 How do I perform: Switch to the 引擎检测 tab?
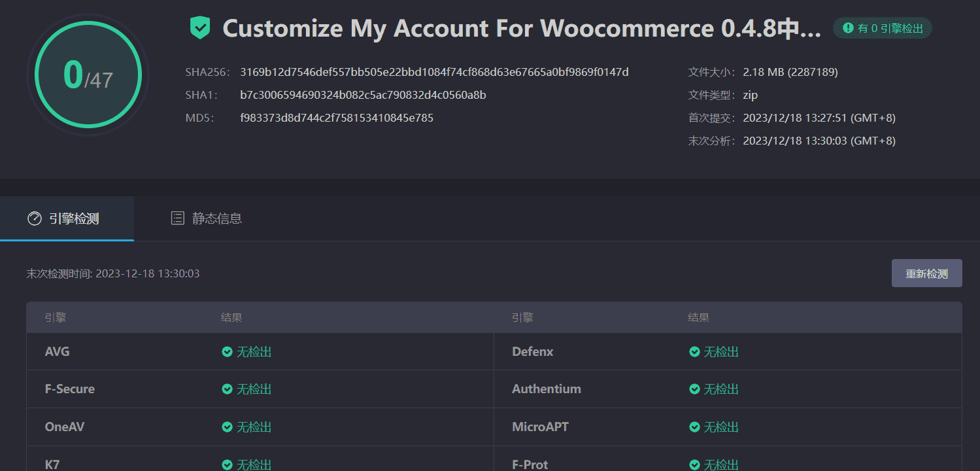[x=67, y=218]
